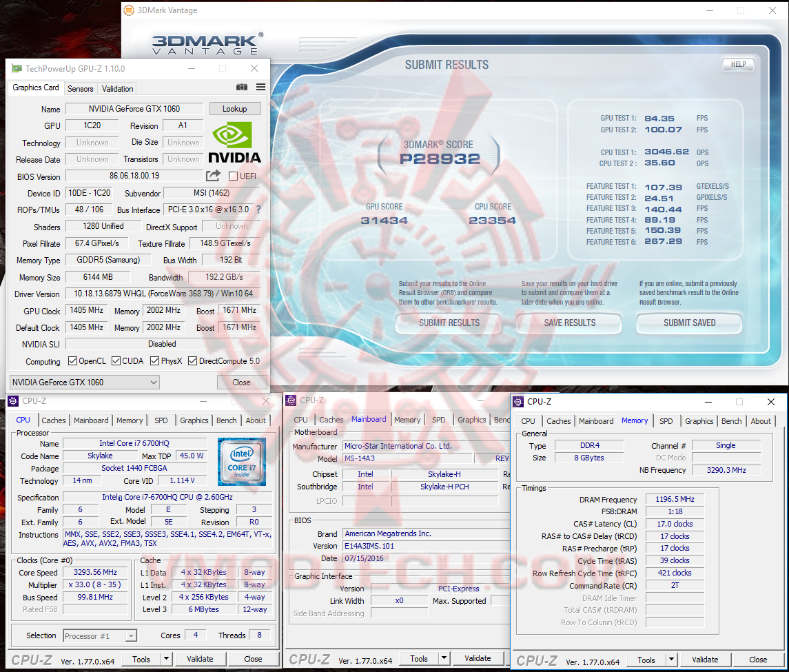This screenshot has width=789, height=672.
Task: Open SPD tab in CPU-Z Memory window
Action: 666,421
